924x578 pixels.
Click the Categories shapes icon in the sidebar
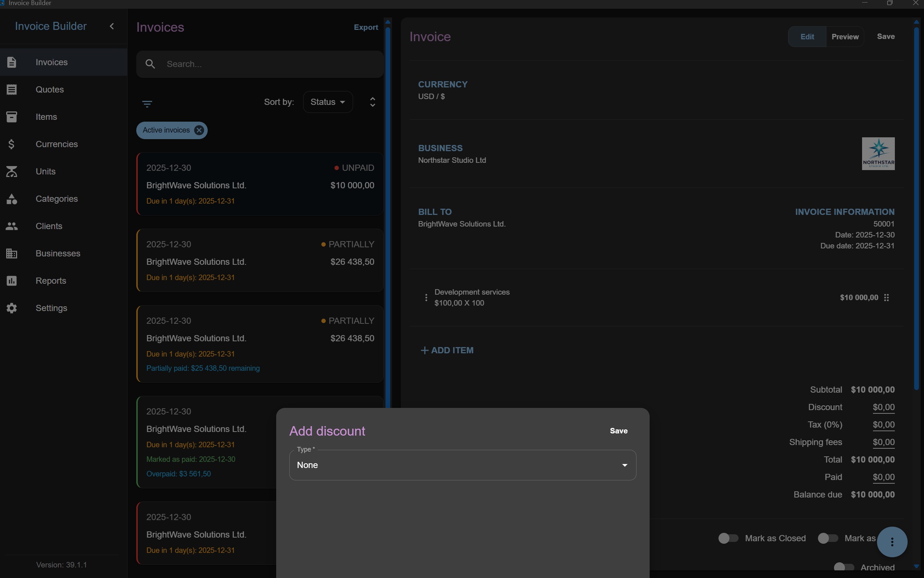coord(11,199)
